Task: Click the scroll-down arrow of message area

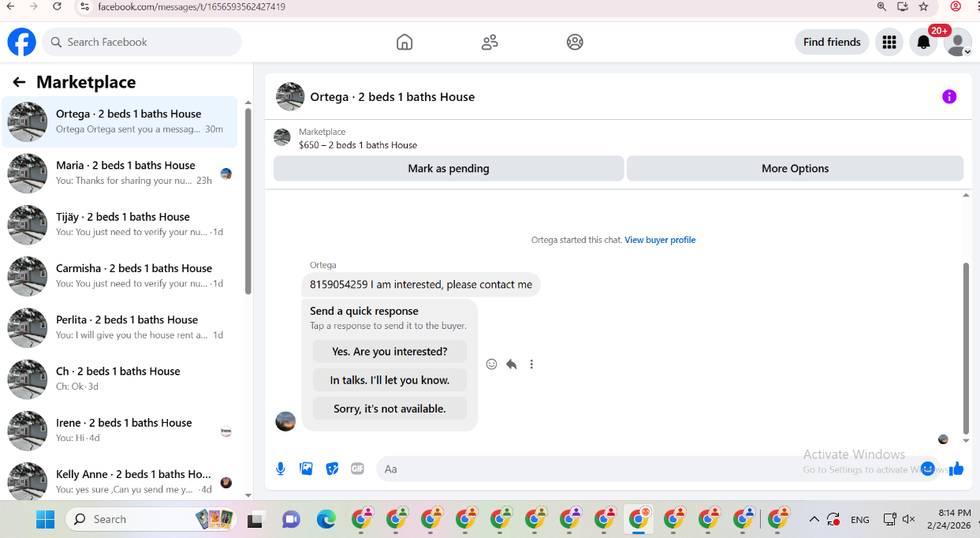Action: [x=967, y=441]
